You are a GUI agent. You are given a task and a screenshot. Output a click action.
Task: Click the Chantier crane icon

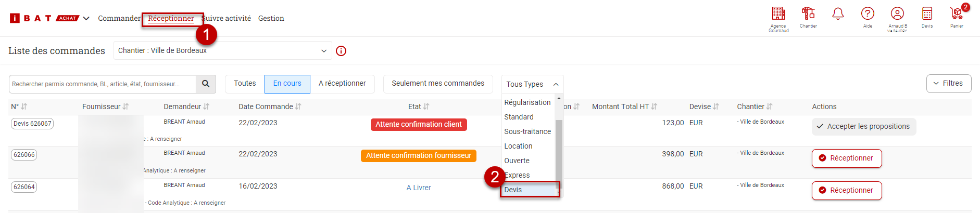pyautogui.click(x=808, y=14)
